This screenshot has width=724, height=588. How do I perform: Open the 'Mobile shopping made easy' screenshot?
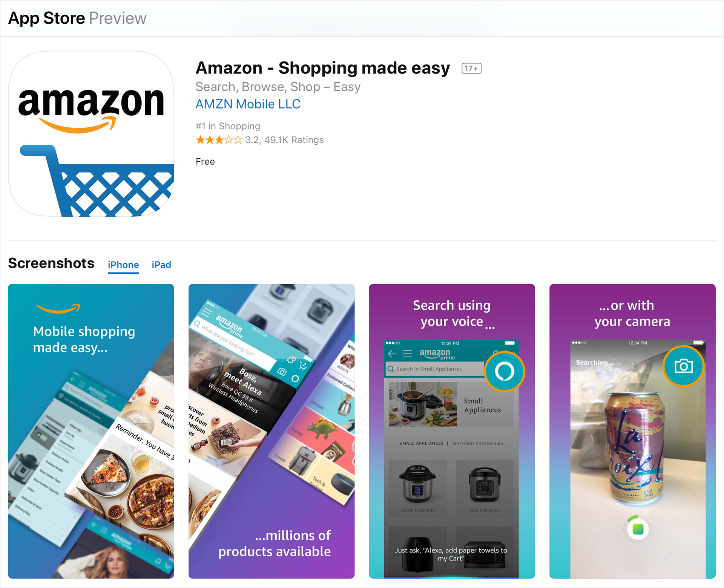[91, 431]
